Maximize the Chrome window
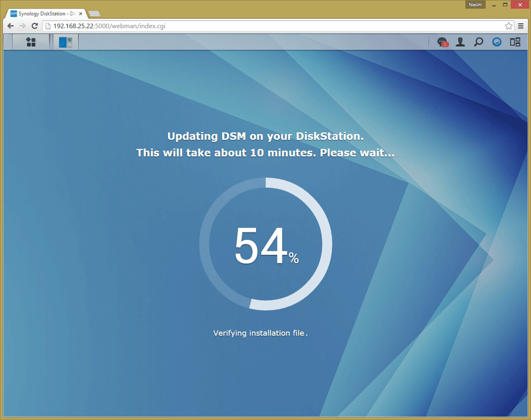 click(x=505, y=5)
